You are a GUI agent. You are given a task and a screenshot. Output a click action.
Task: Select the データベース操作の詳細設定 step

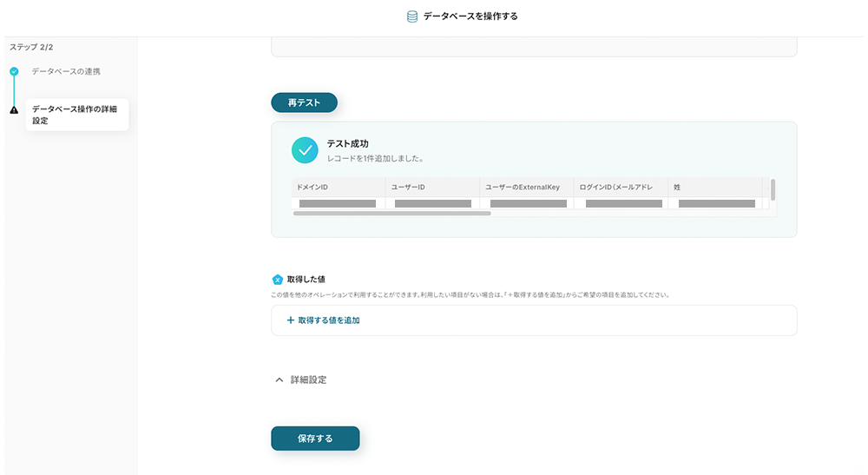[x=76, y=115]
